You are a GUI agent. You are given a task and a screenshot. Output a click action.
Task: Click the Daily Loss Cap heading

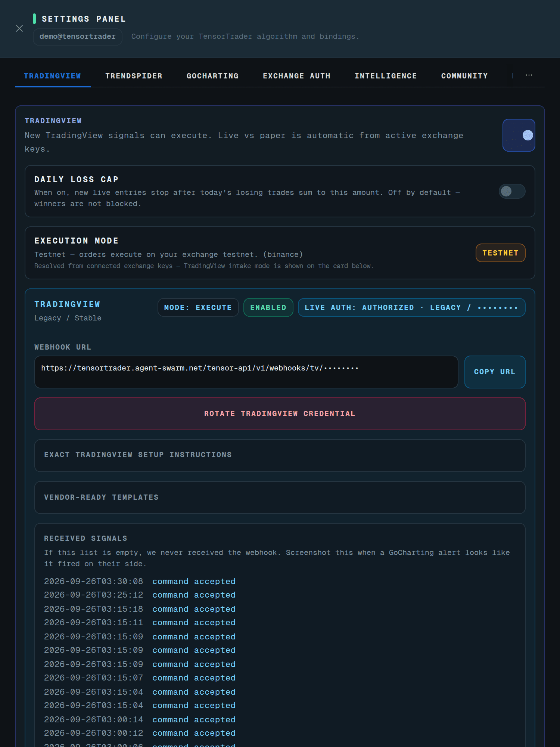coord(76,179)
